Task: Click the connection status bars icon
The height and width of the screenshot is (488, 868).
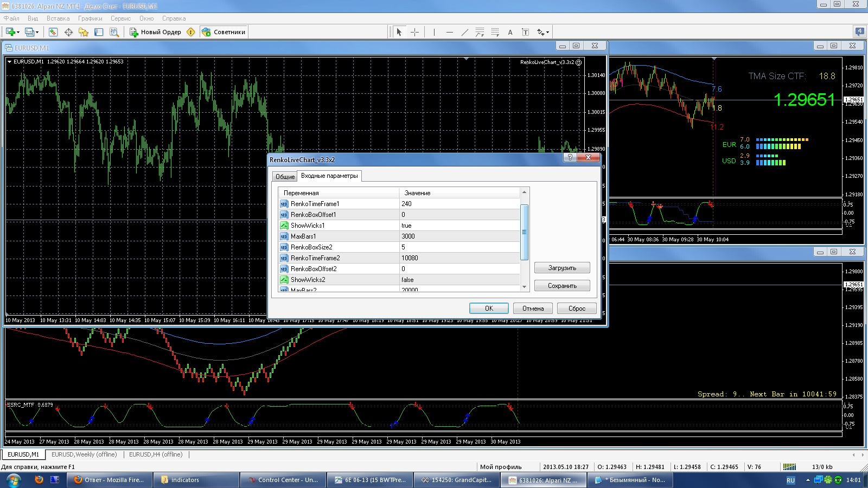Action: [789, 467]
